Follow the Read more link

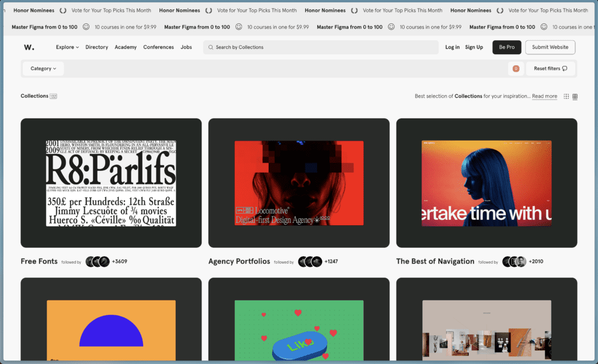click(x=544, y=96)
